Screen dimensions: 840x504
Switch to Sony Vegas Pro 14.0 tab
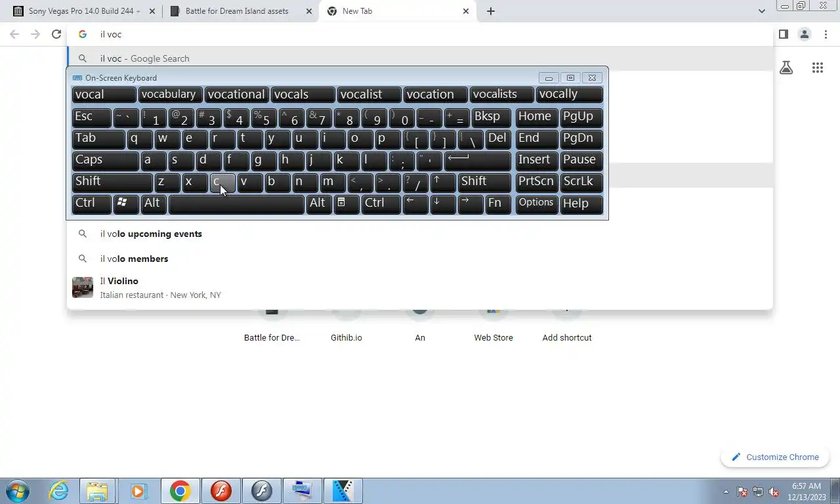pos(83,11)
